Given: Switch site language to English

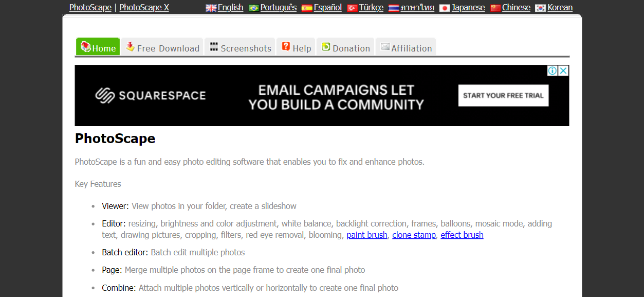Looking at the screenshot, I should (x=231, y=7).
